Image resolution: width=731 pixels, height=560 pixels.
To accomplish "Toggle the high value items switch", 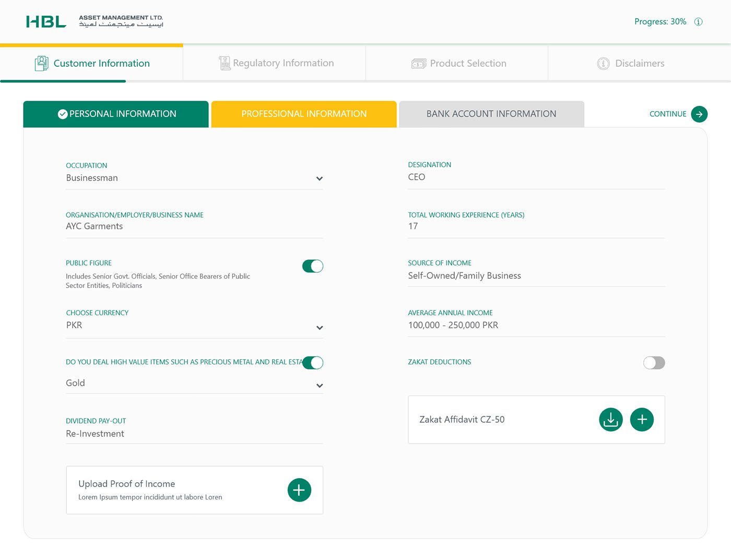I will [313, 363].
